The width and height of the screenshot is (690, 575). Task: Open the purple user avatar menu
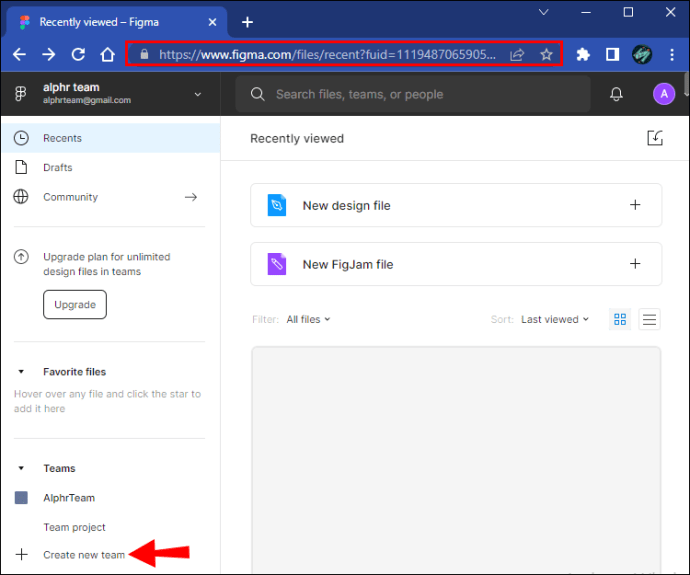point(664,94)
